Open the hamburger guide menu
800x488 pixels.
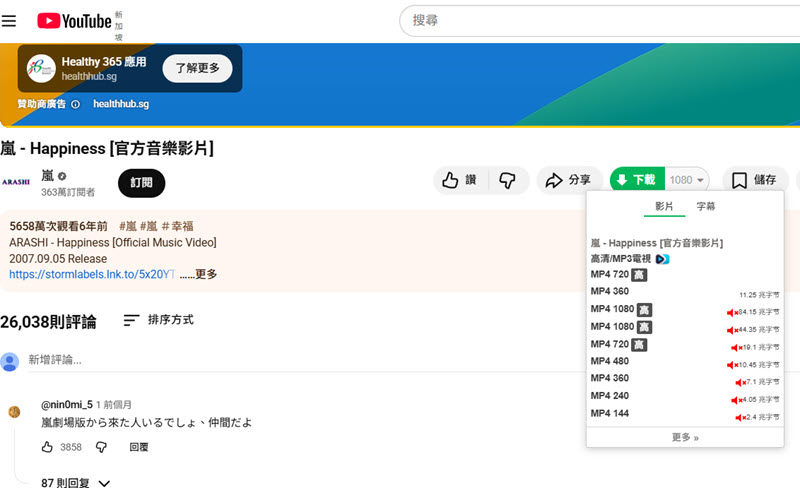9,21
